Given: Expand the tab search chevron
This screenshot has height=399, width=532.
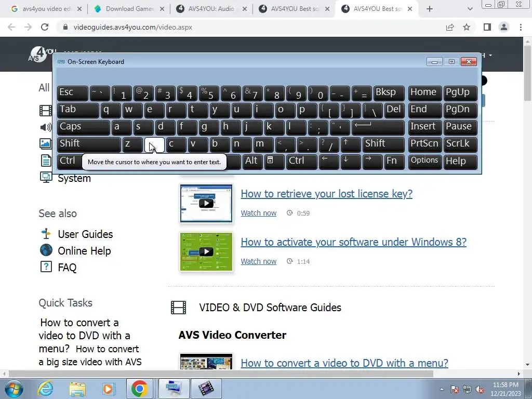Looking at the screenshot, I should [x=470, y=9].
